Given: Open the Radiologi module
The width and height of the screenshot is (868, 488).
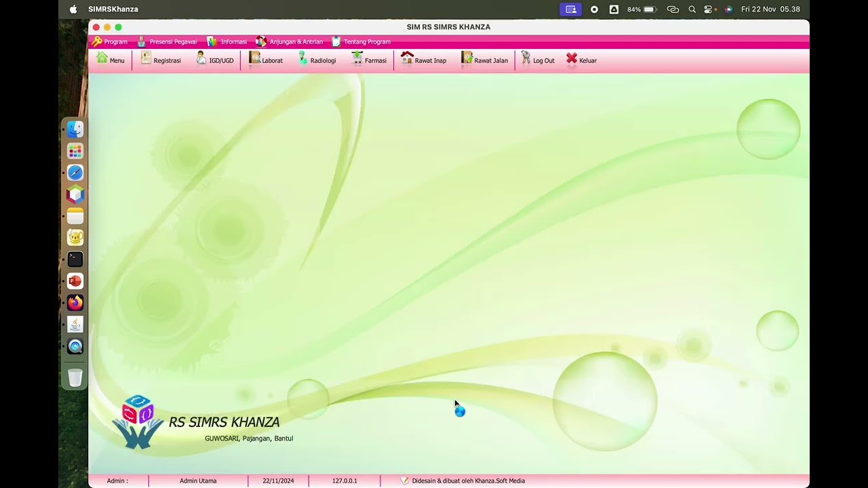Looking at the screenshot, I should point(317,60).
